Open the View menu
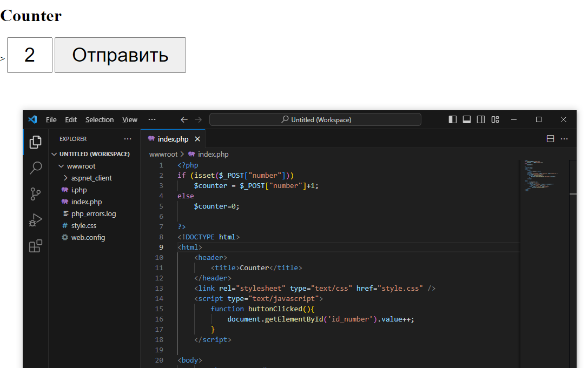Viewport: 588px width, 368px height. pos(130,120)
